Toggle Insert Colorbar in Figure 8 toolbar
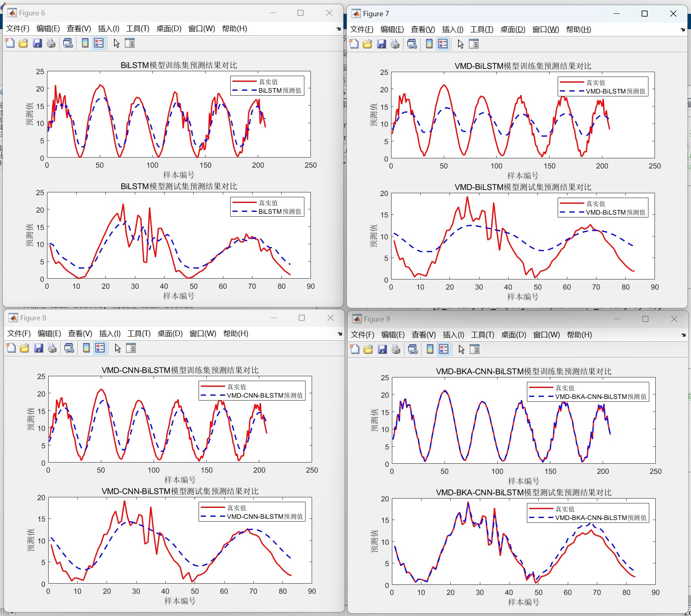Viewport: 691px width, 616px height. (86, 348)
